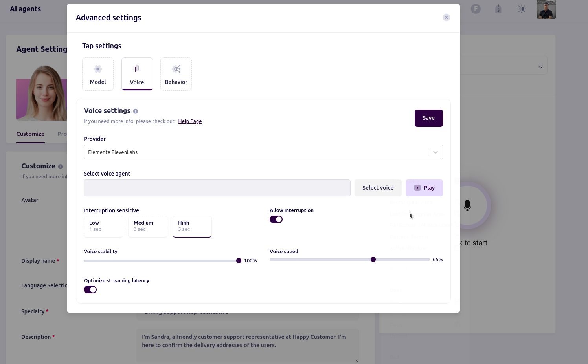
Task: Switch to the Voice tab
Action: [x=137, y=74]
